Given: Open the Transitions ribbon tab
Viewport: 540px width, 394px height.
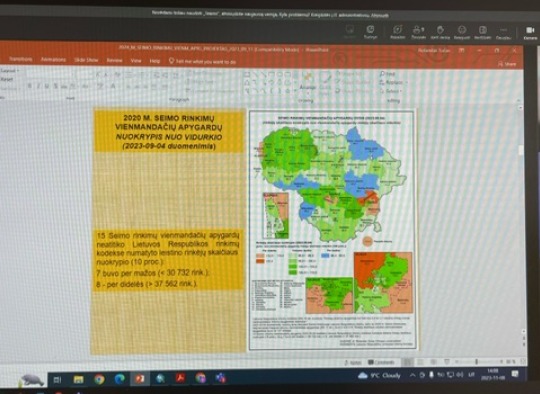Looking at the screenshot, I should pos(20,59).
